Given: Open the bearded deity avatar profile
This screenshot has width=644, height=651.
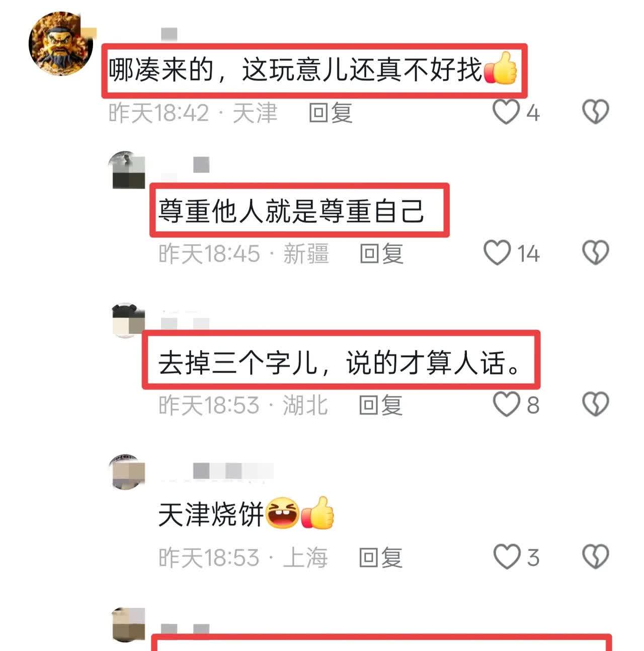Looking at the screenshot, I should point(61,44).
